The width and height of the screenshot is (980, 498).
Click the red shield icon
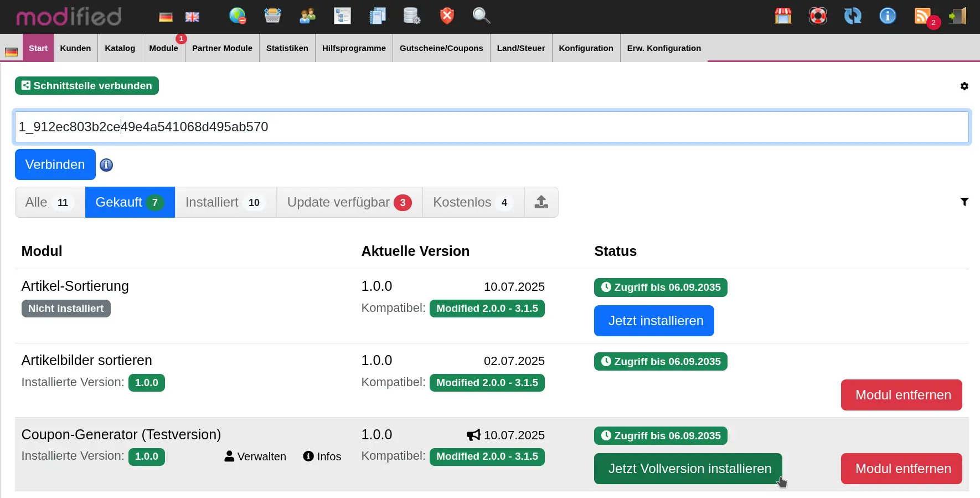tap(447, 16)
